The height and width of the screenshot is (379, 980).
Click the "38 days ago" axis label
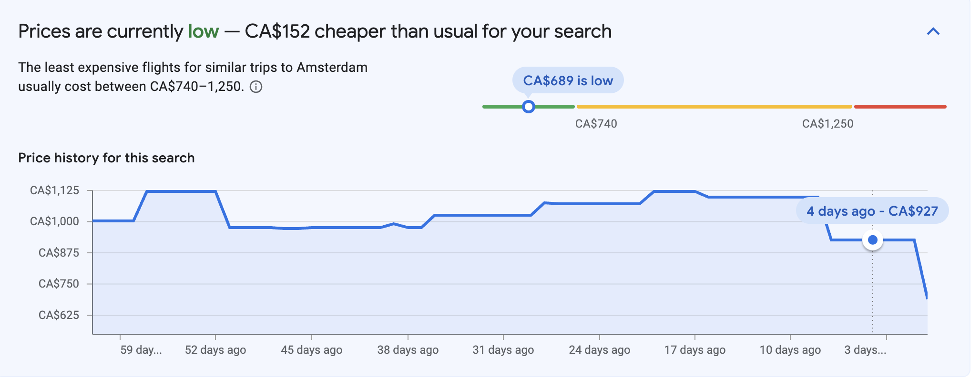408,350
